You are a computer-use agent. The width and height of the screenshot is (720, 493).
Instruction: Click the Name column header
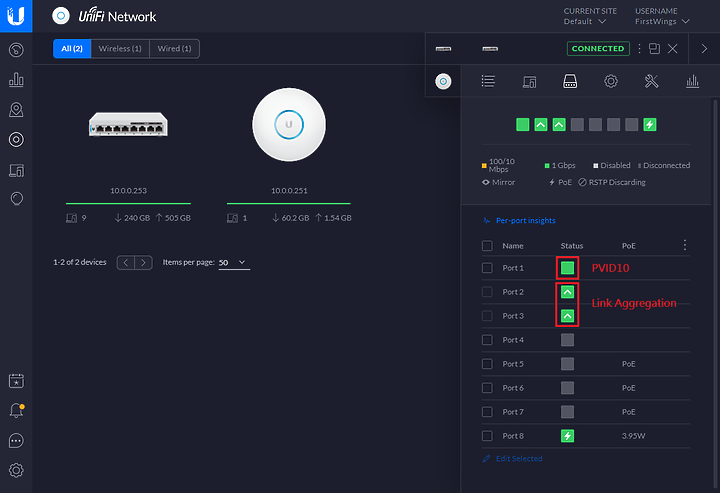(x=512, y=246)
